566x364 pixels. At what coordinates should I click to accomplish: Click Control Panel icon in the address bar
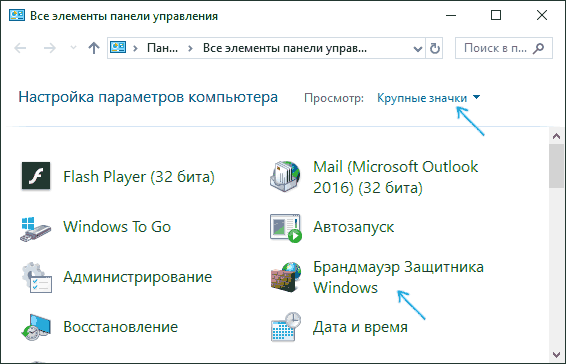point(118,47)
